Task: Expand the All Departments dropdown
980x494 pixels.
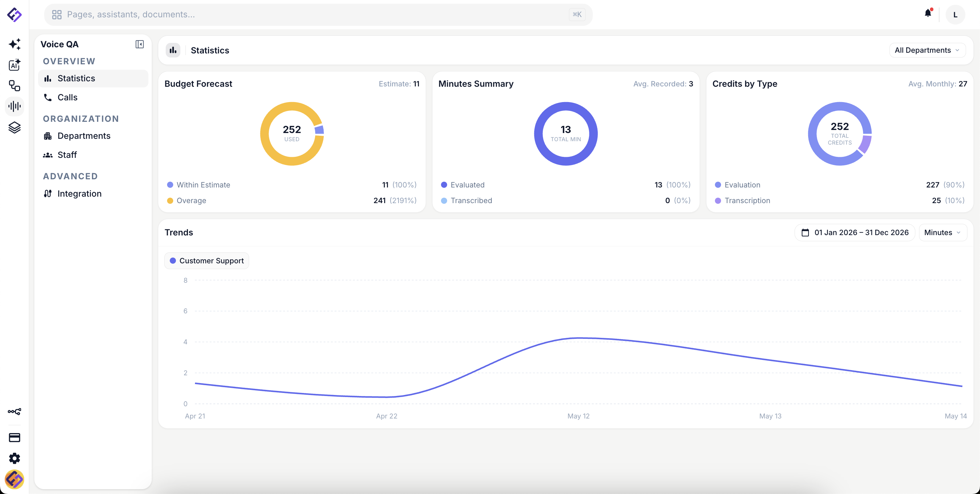Action: tap(927, 50)
